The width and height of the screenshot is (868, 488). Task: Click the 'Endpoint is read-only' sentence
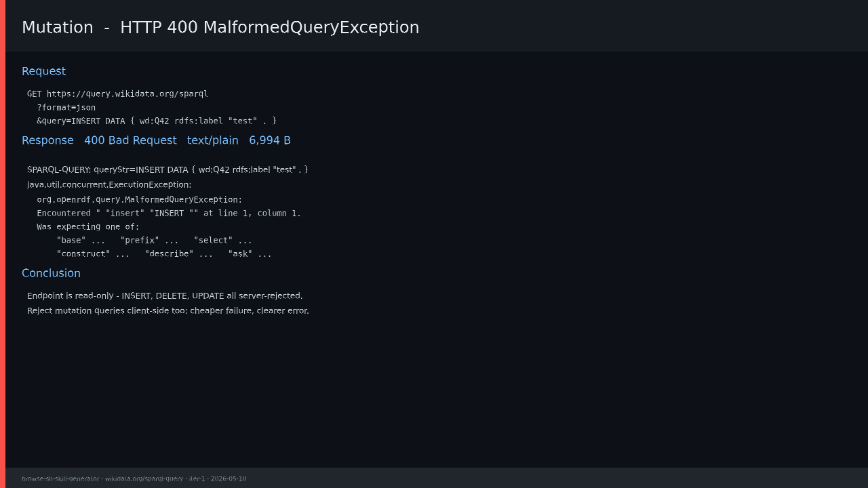click(x=165, y=296)
